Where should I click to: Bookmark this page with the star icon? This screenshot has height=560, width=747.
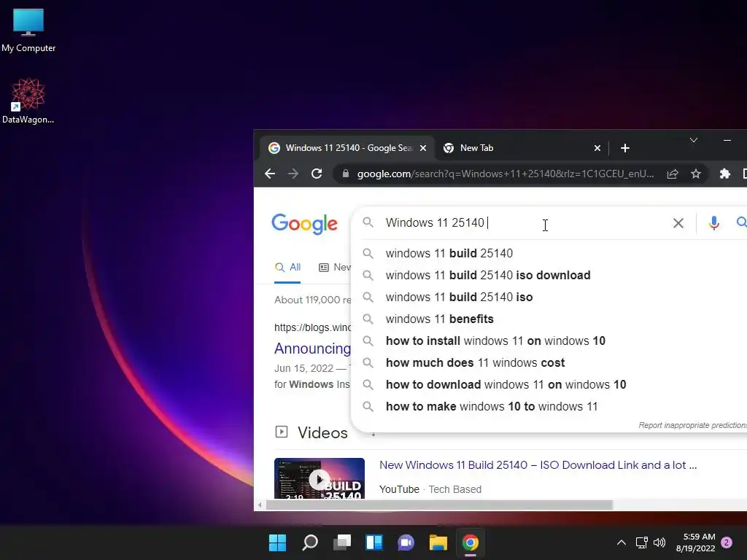tap(696, 174)
